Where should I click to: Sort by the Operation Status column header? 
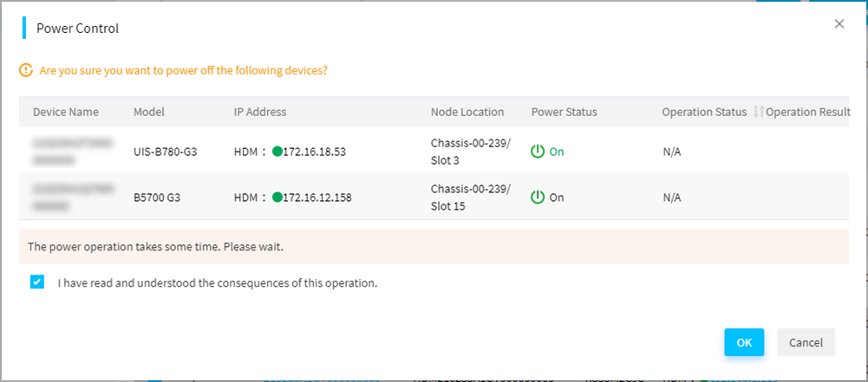(704, 113)
